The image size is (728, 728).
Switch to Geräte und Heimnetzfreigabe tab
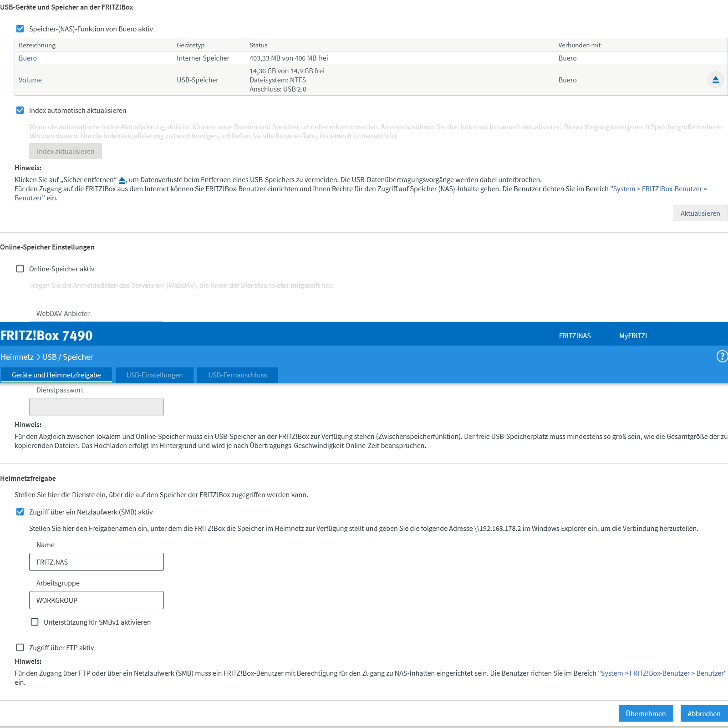[x=56, y=375]
